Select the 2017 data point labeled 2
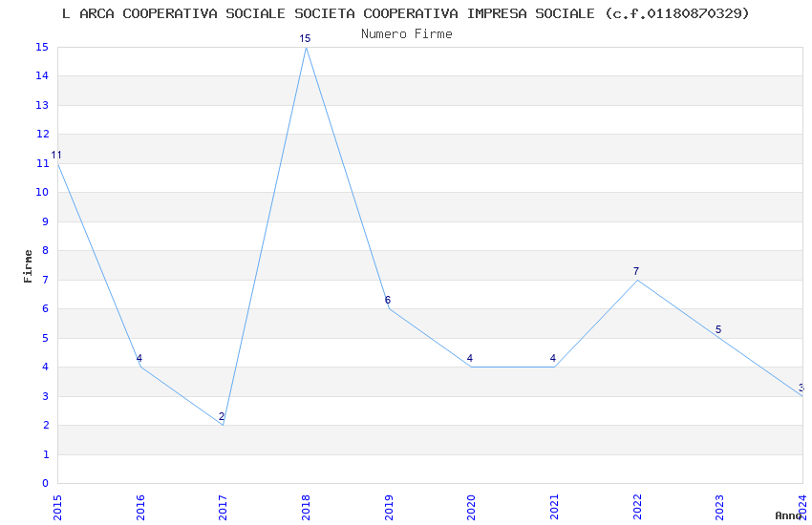 click(x=224, y=425)
